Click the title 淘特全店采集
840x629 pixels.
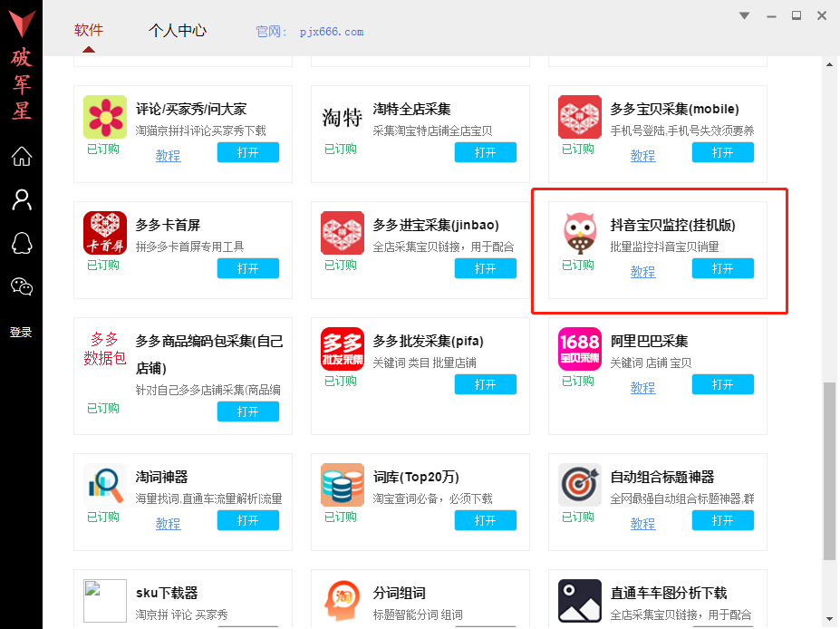click(412, 110)
